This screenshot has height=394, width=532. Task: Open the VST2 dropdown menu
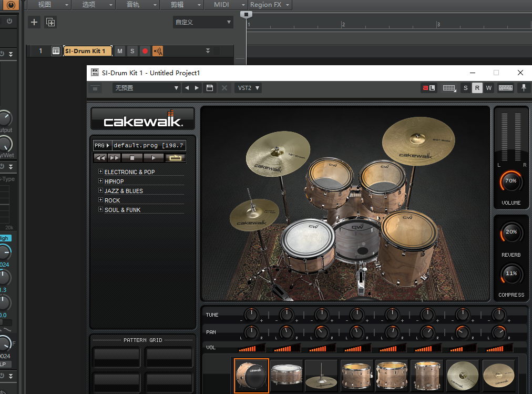coord(248,88)
